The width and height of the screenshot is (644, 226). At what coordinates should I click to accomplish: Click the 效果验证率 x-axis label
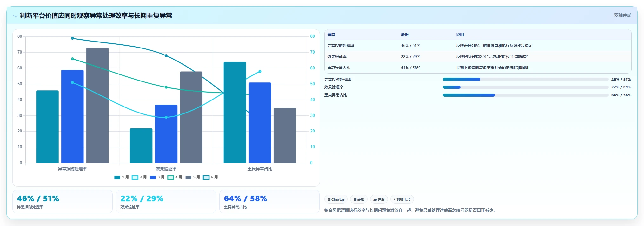(x=166, y=169)
